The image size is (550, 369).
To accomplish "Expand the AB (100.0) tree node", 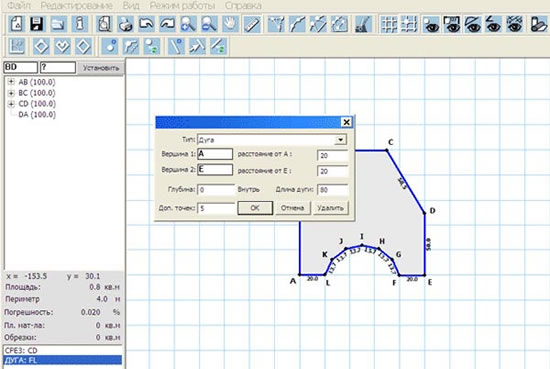I will point(11,82).
